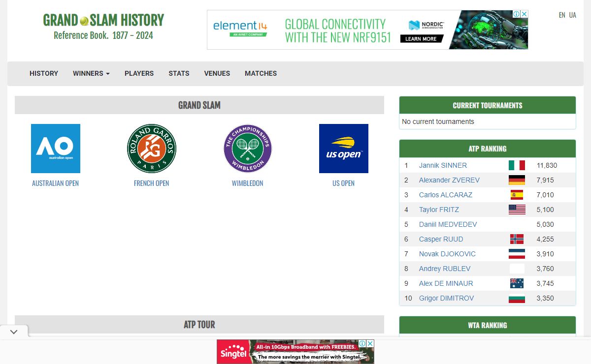Open the History menu item

tap(44, 73)
